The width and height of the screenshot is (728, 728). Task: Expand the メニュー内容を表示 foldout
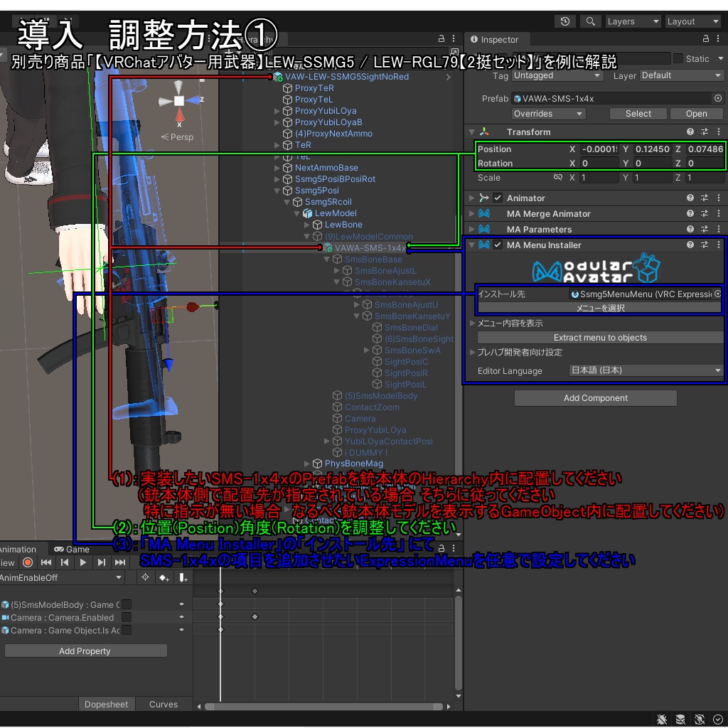point(472,323)
